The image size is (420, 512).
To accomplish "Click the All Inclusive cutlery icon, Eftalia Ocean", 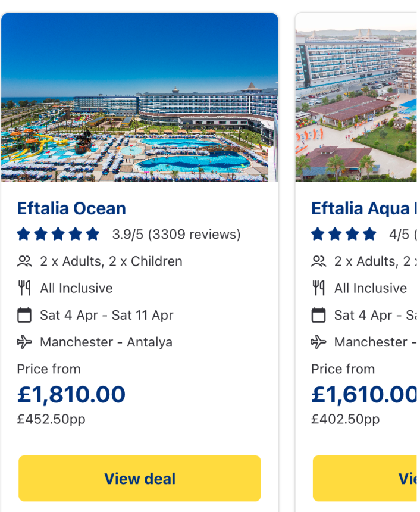I will tap(24, 288).
